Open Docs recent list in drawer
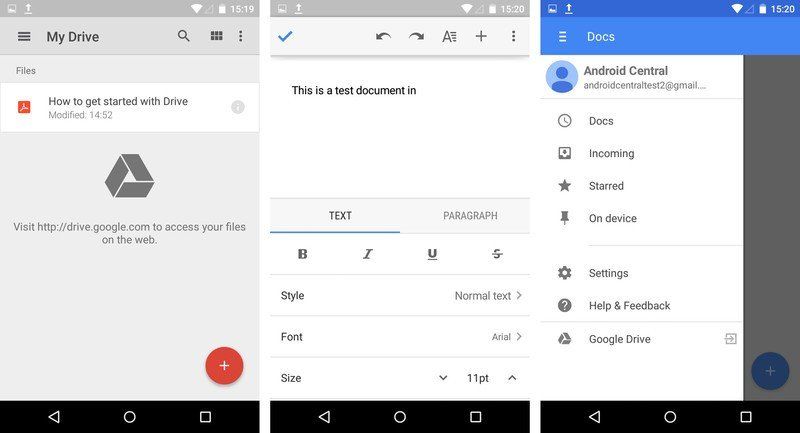This screenshot has height=433, width=800. point(642,121)
